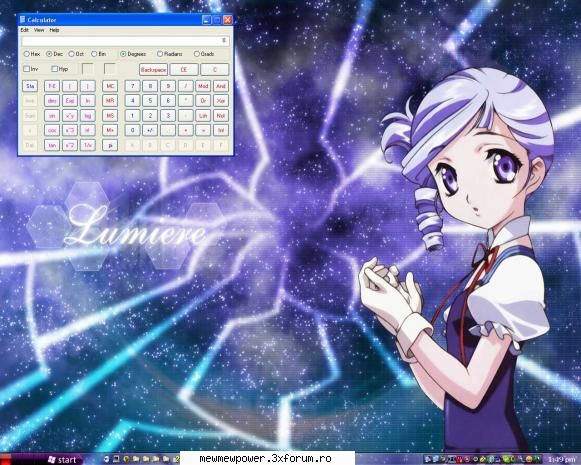The width and height of the screenshot is (581, 465).
Task: Calculate sine with the sin button
Action: pyautogui.click(x=52, y=116)
